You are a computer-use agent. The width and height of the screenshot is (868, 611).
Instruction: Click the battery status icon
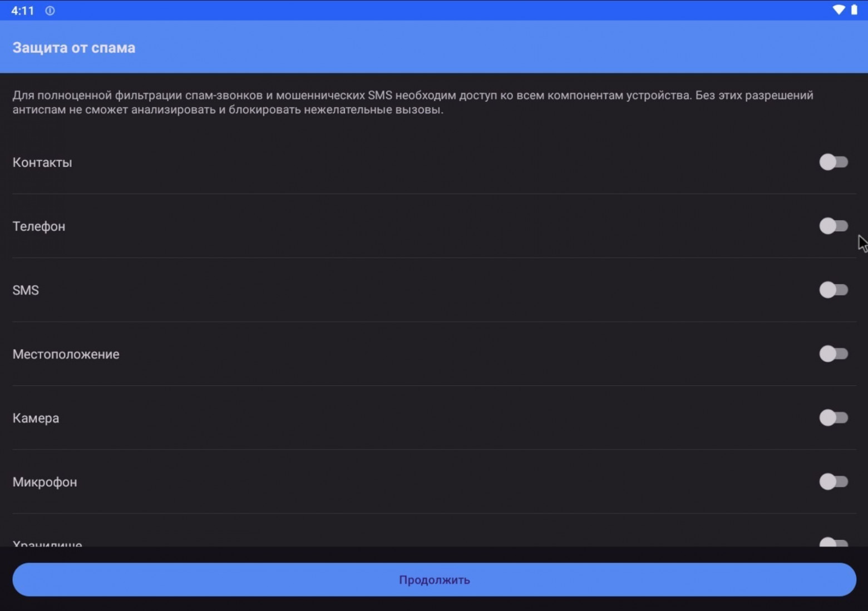[854, 10]
